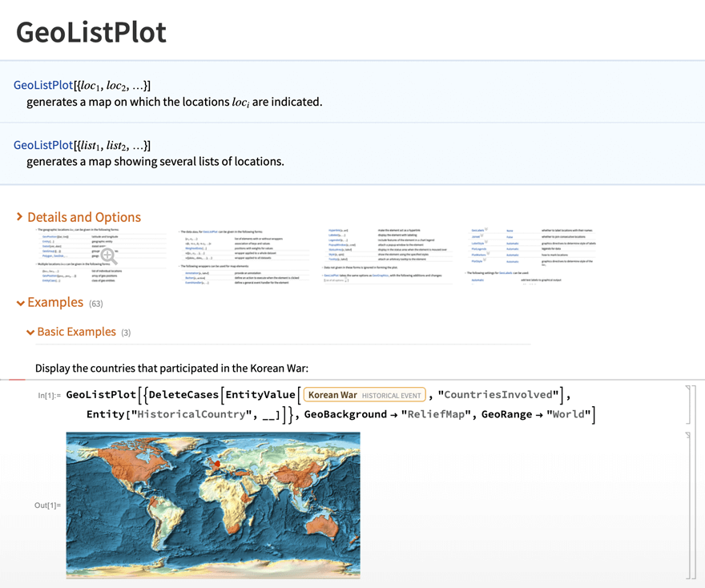Click the GeoRange option in the code
Image resolution: width=705 pixels, height=588 pixels.
click(x=509, y=414)
